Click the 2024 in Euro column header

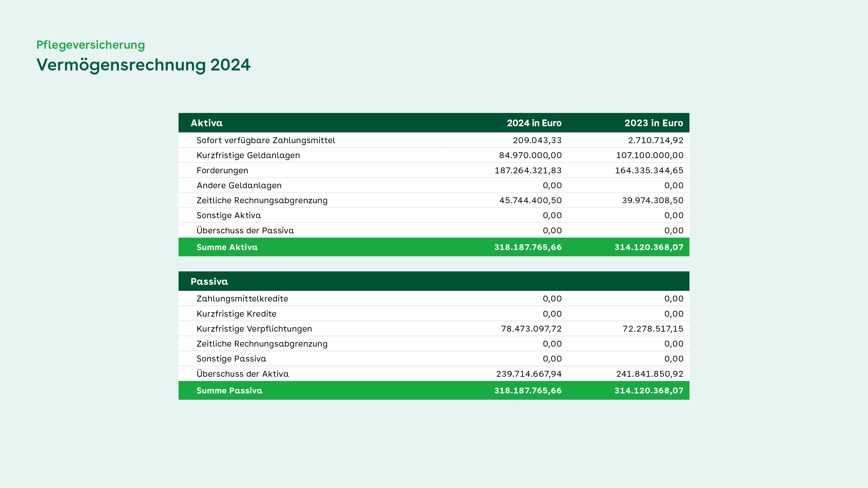[534, 123]
